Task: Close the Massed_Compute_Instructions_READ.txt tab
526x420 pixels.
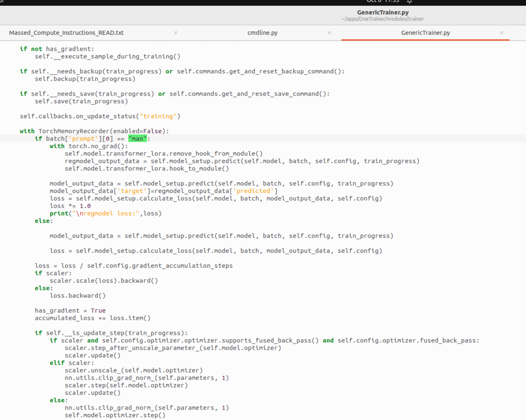Action: coord(175,33)
